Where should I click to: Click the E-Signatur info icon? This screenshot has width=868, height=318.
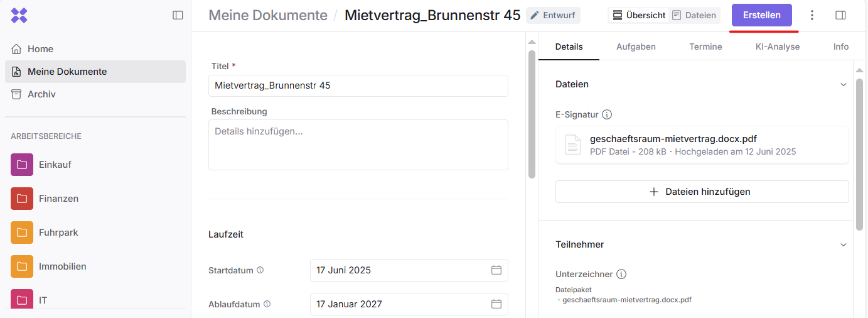607,114
